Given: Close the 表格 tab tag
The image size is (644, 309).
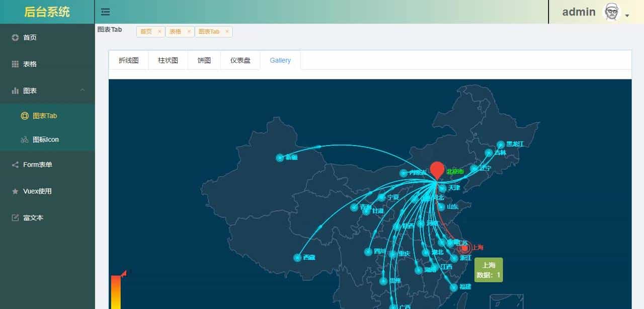Looking at the screenshot, I should click(189, 31).
